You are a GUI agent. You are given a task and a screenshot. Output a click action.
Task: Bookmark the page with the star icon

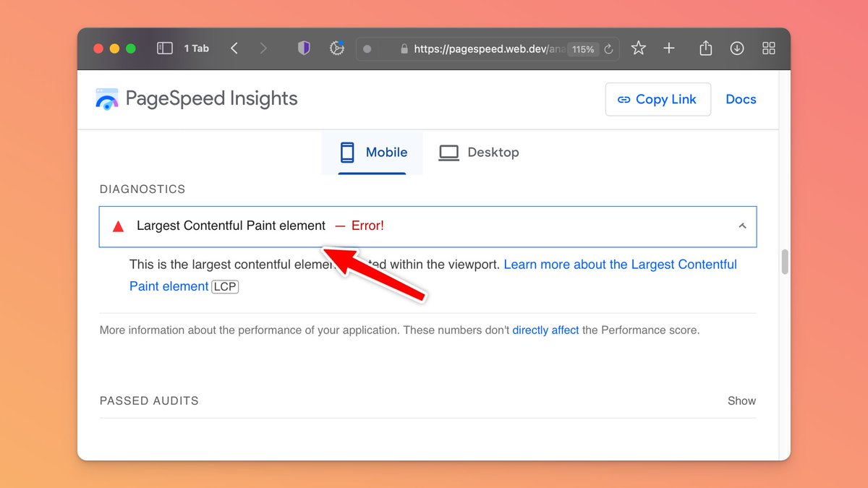(638, 48)
